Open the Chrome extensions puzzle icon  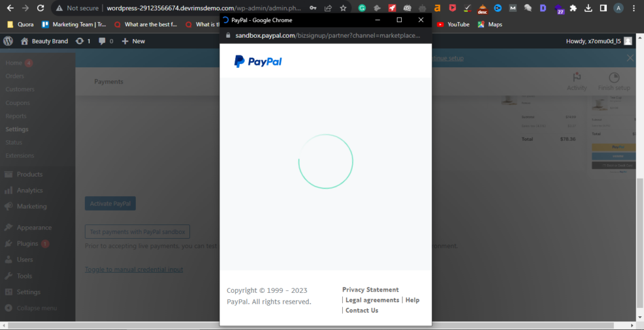click(x=573, y=8)
